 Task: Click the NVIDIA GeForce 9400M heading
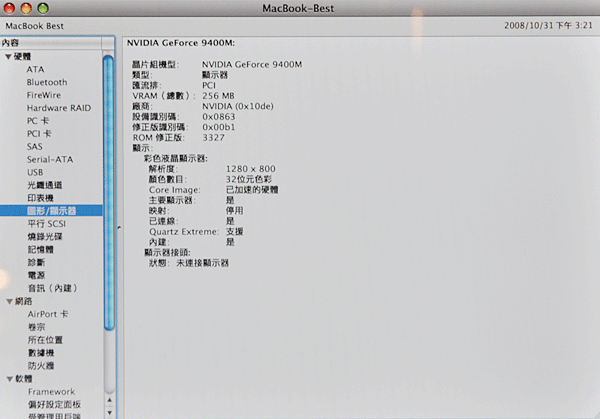tap(181, 43)
